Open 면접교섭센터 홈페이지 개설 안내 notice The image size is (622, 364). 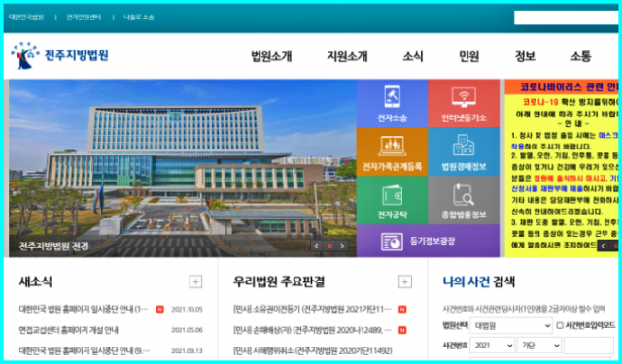tap(69, 330)
